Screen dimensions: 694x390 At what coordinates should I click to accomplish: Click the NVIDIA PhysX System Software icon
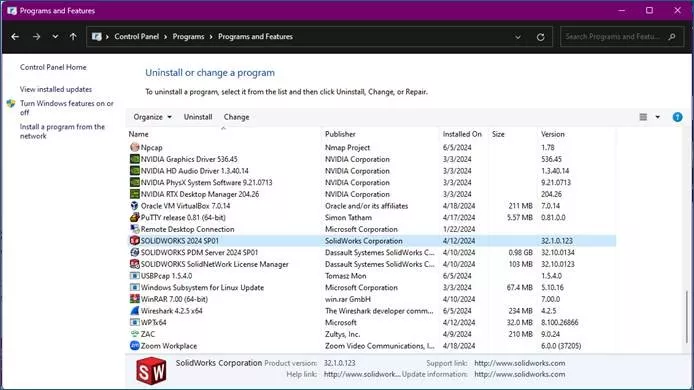coord(135,182)
